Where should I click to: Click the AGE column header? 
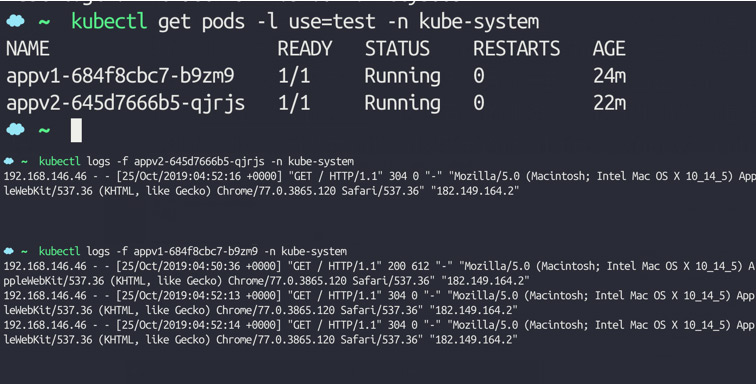pyautogui.click(x=609, y=49)
